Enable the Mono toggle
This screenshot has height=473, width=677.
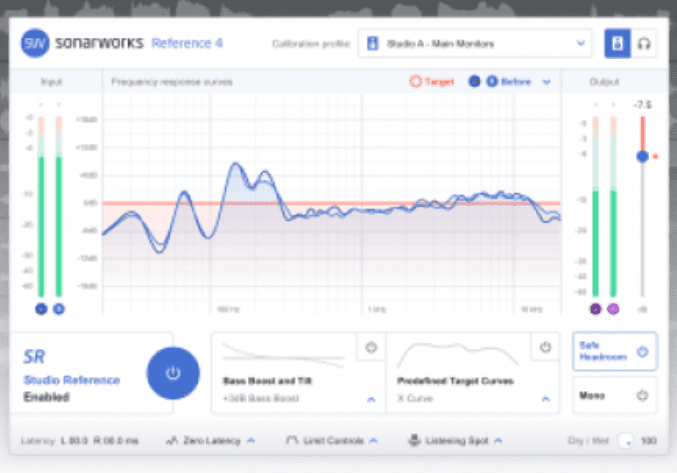[x=641, y=395]
